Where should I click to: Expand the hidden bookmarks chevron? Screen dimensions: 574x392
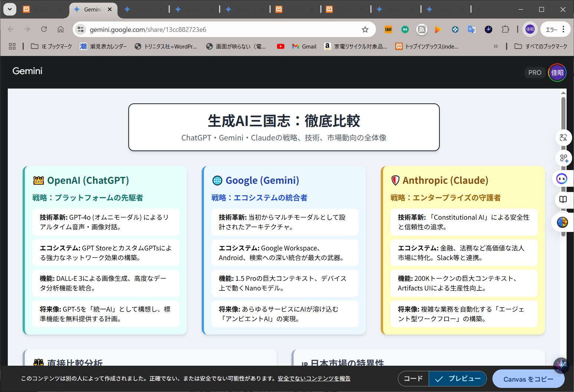tap(496, 46)
